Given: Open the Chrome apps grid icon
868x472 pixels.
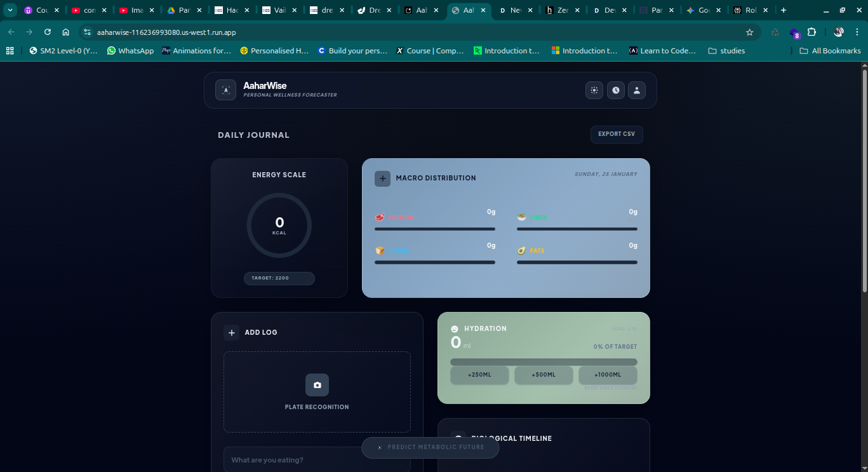Looking at the screenshot, I should coord(10,51).
